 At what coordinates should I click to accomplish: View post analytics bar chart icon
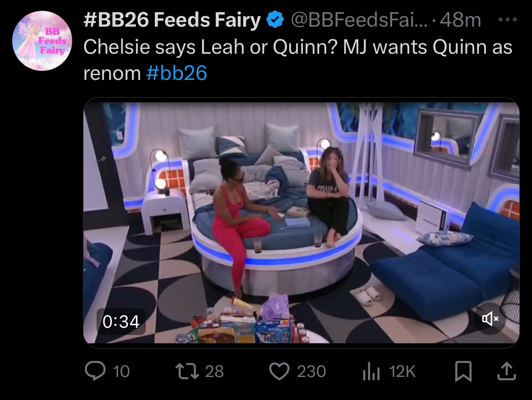click(x=371, y=371)
